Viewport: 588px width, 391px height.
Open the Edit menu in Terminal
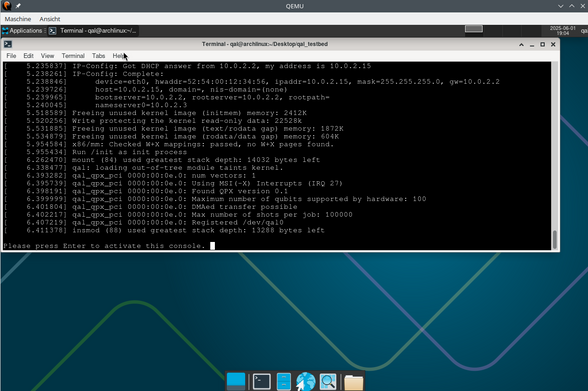[x=28, y=56]
